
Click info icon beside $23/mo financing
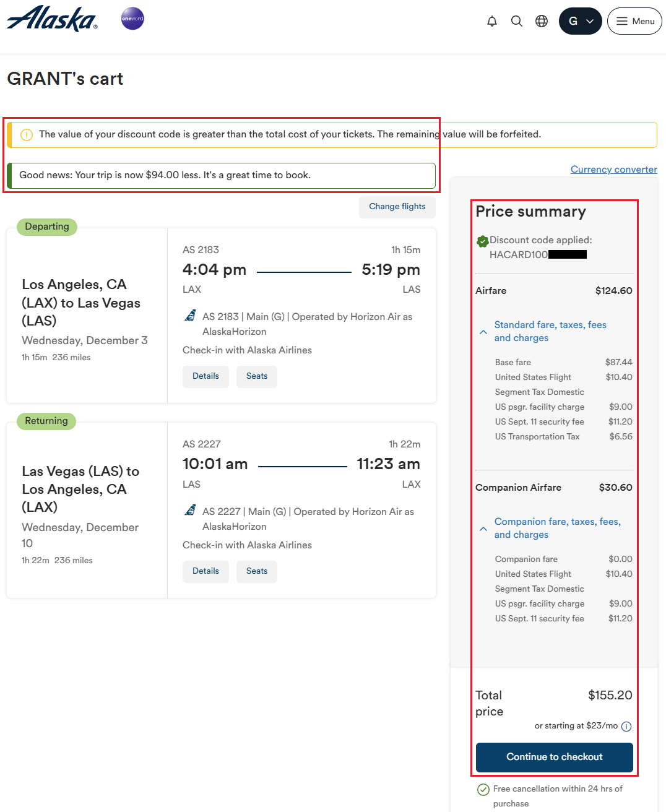pos(626,727)
